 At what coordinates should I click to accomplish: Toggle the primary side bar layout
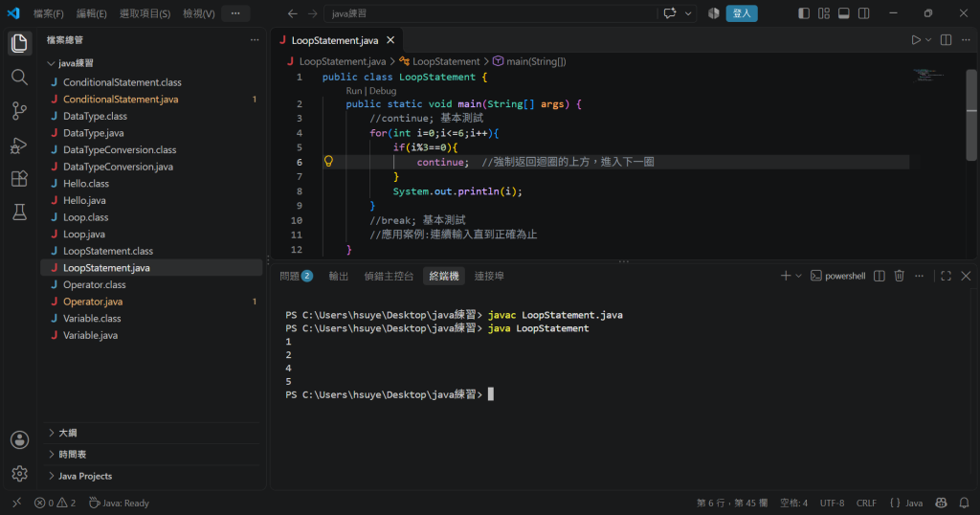click(804, 13)
